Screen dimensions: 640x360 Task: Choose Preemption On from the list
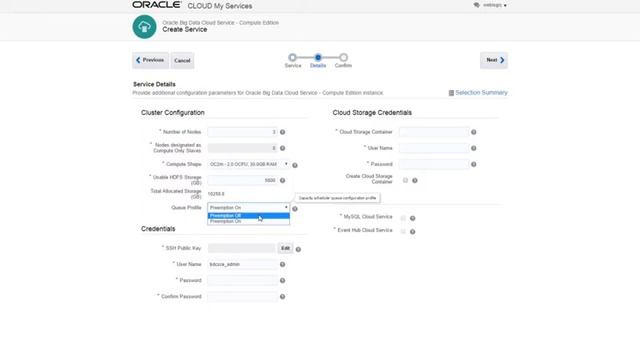click(249, 221)
